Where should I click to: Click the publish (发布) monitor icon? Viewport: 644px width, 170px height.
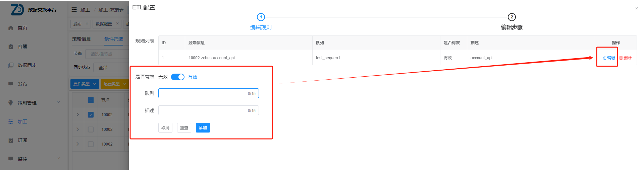[x=11, y=84]
